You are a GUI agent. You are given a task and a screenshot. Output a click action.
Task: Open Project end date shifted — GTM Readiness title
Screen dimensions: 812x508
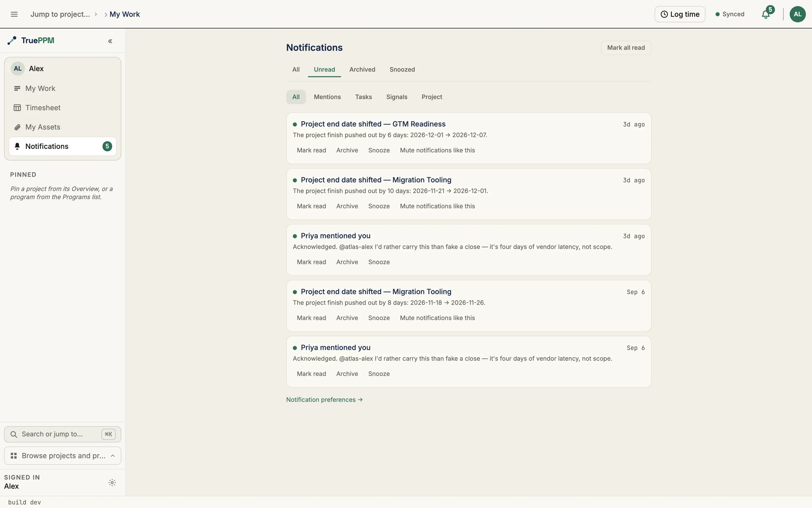pos(373,124)
